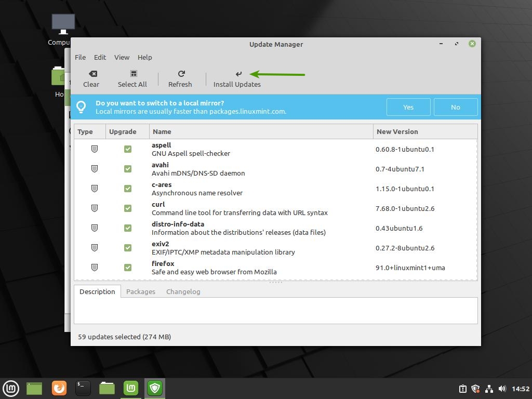Click the network icon in system tray

click(489, 389)
